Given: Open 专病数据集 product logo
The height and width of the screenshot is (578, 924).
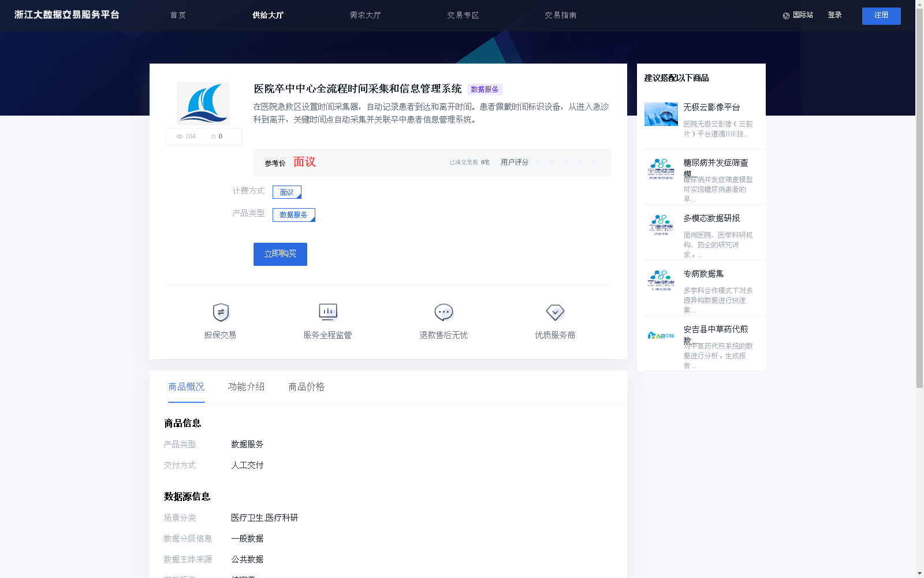Looking at the screenshot, I should click(661, 280).
